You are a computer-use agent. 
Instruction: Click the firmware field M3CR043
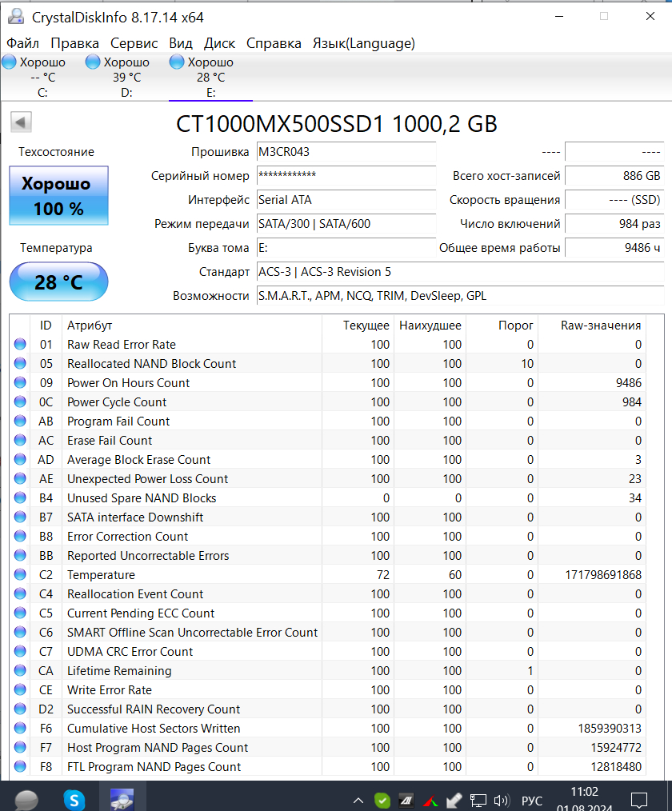346,152
